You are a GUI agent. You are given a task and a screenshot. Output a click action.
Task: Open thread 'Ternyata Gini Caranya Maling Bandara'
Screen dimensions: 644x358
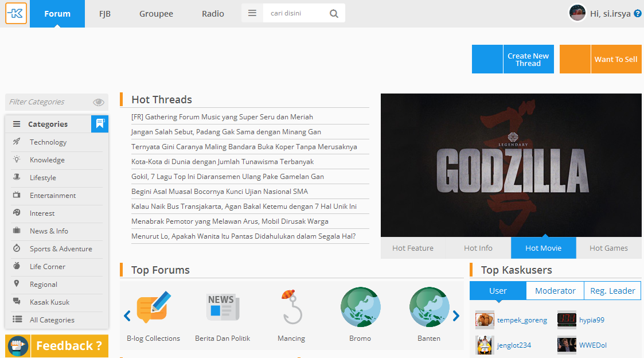coord(244,147)
